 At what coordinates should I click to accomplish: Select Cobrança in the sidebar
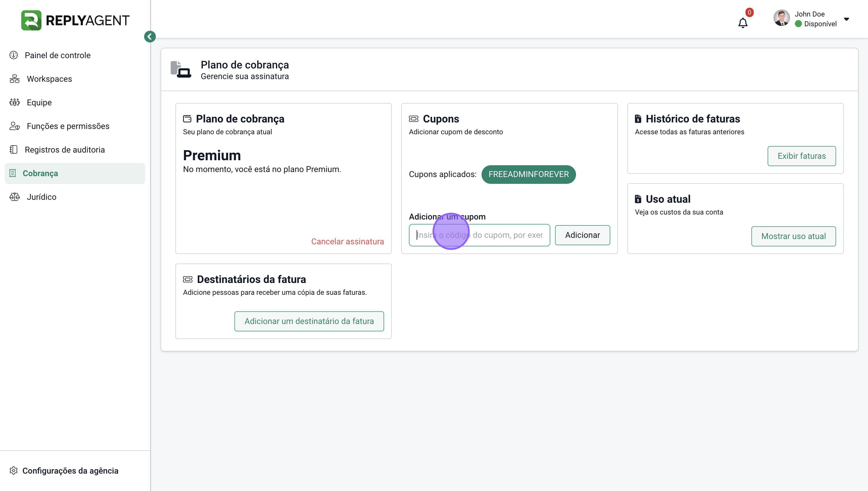(x=75, y=173)
